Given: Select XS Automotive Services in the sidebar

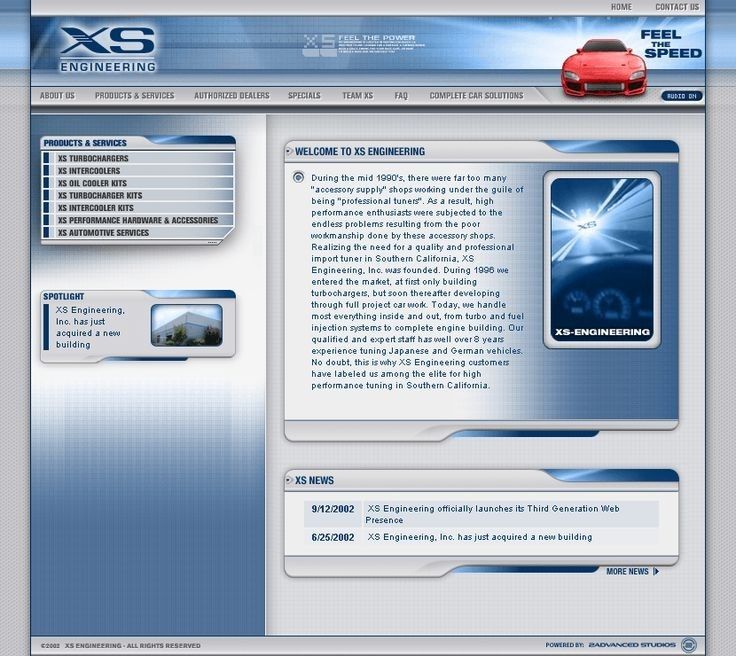Looking at the screenshot, I should [103, 233].
